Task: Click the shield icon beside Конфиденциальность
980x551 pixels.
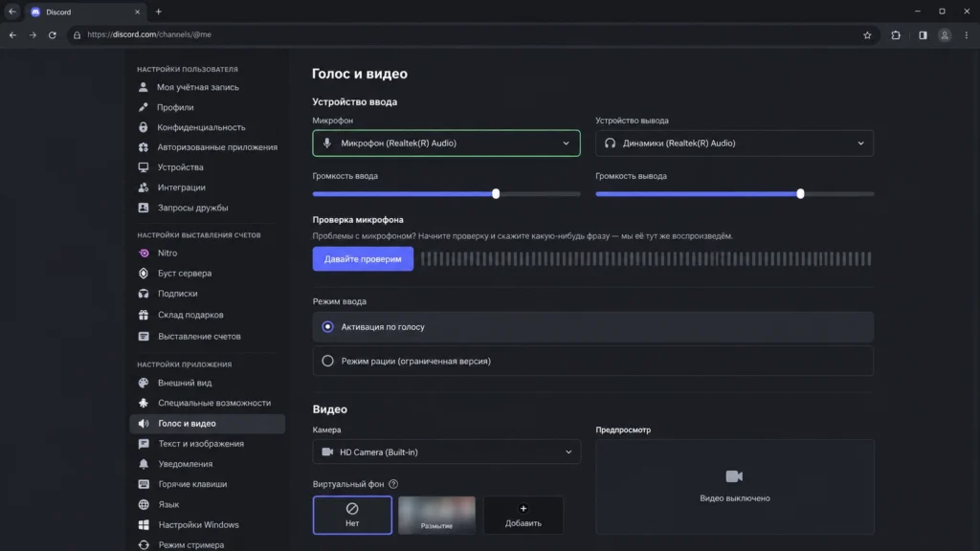Action: pyautogui.click(x=144, y=127)
